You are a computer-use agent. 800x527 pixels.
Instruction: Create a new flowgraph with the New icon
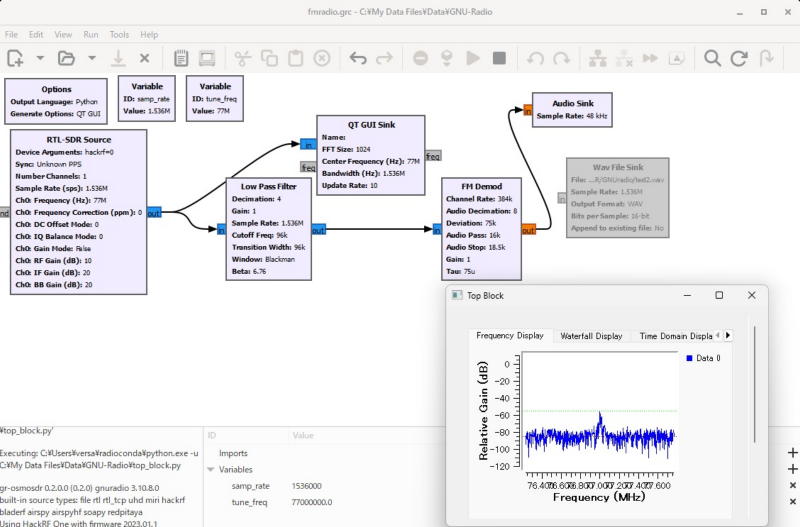click(x=15, y=58)
